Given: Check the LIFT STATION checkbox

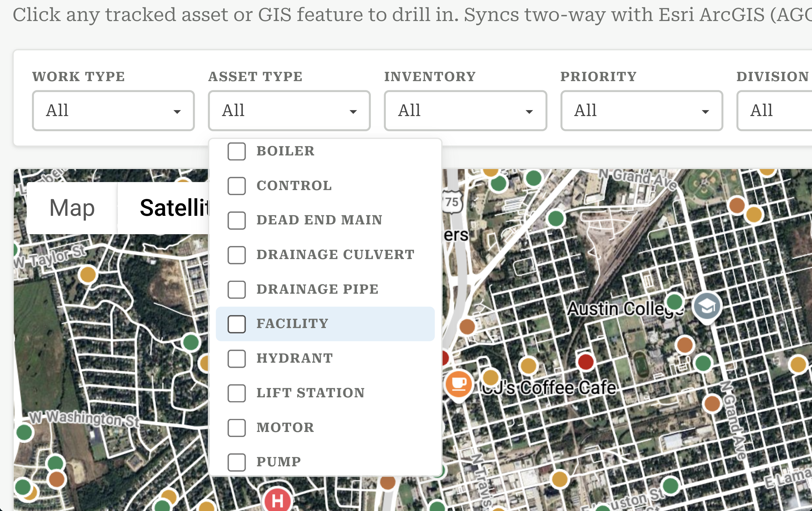Looking at the screenshot, I should (236, 393).
